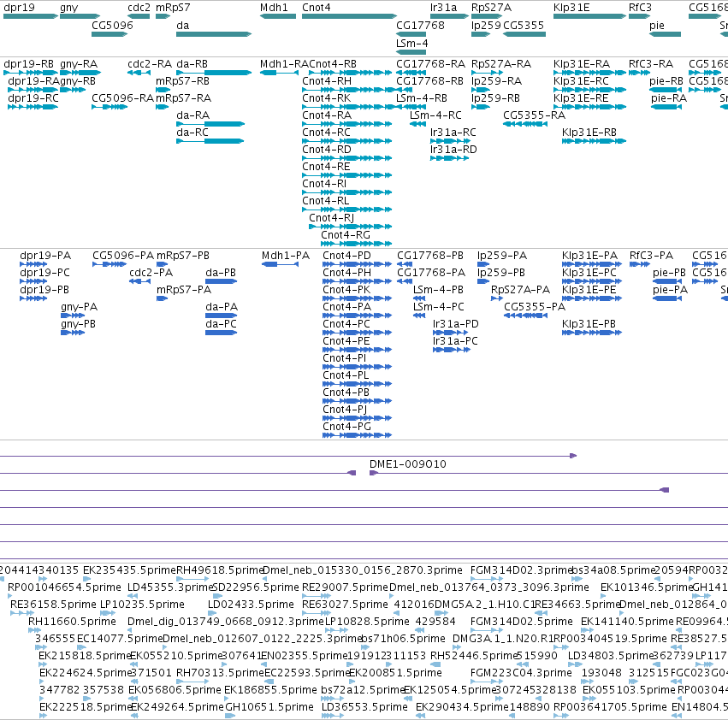
Task: Select transcript da-RB
Action: coord(214,73)
